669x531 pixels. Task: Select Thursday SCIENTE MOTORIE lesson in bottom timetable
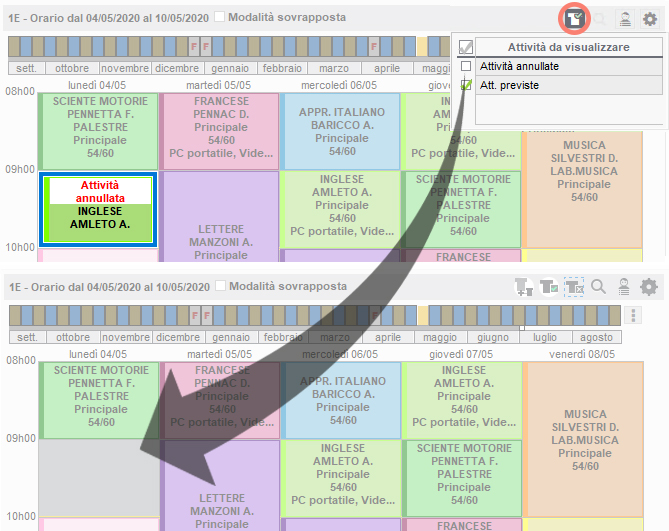tap(463, 479)
